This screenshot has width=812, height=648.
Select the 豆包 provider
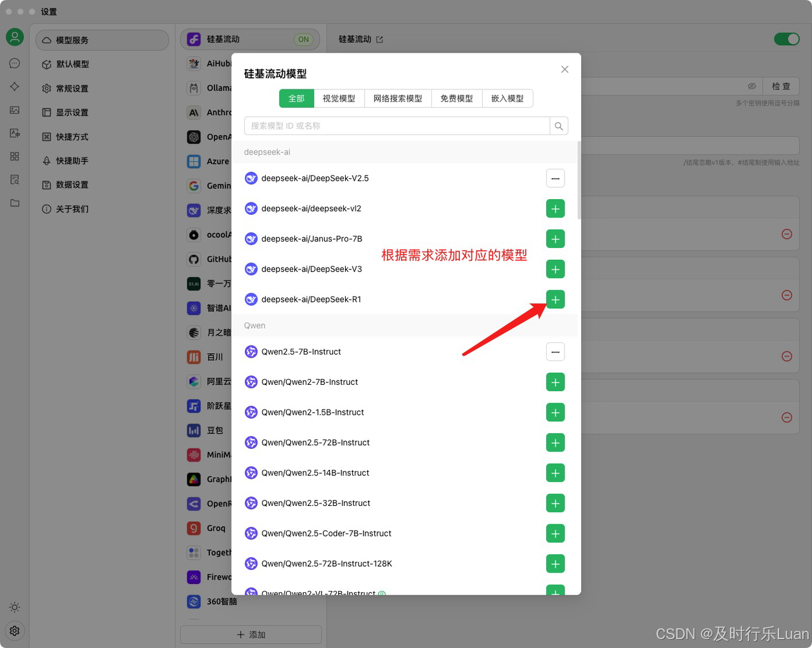coord(206,431)
